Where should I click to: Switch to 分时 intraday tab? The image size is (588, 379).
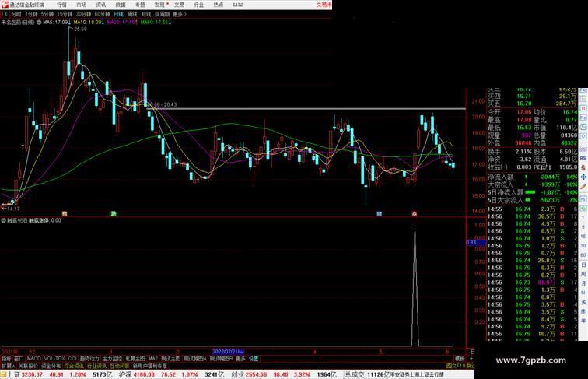click(16, 14)
